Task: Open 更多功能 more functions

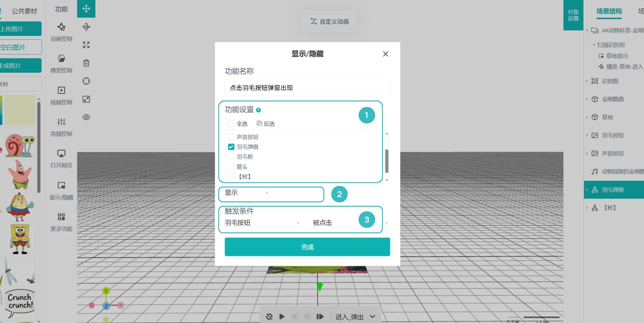Action: click(61, 222)
